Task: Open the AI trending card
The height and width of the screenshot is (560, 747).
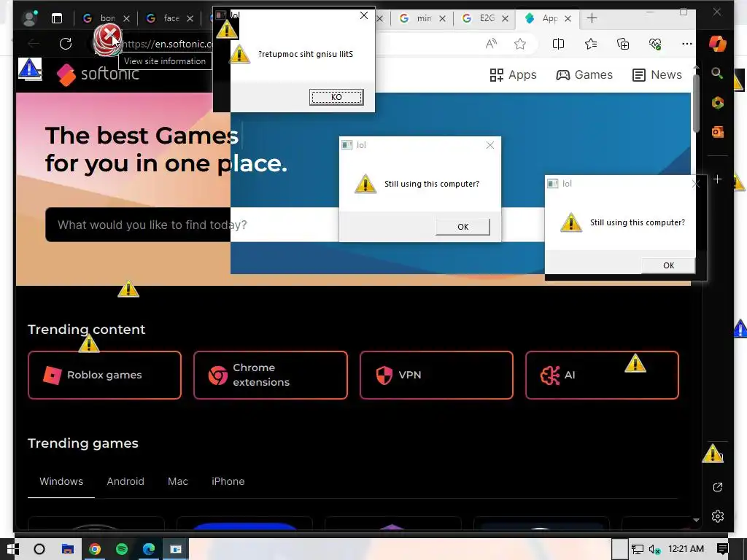Action: coord(602,376)
